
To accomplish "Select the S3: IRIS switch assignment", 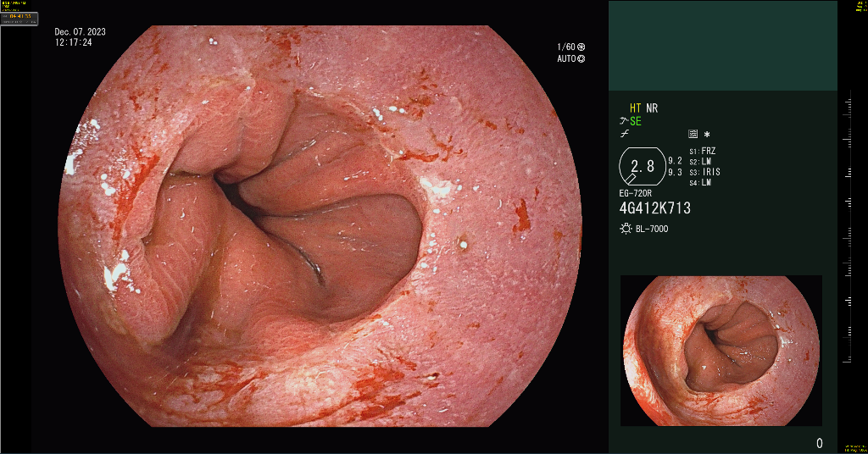I will click(705, 172).
